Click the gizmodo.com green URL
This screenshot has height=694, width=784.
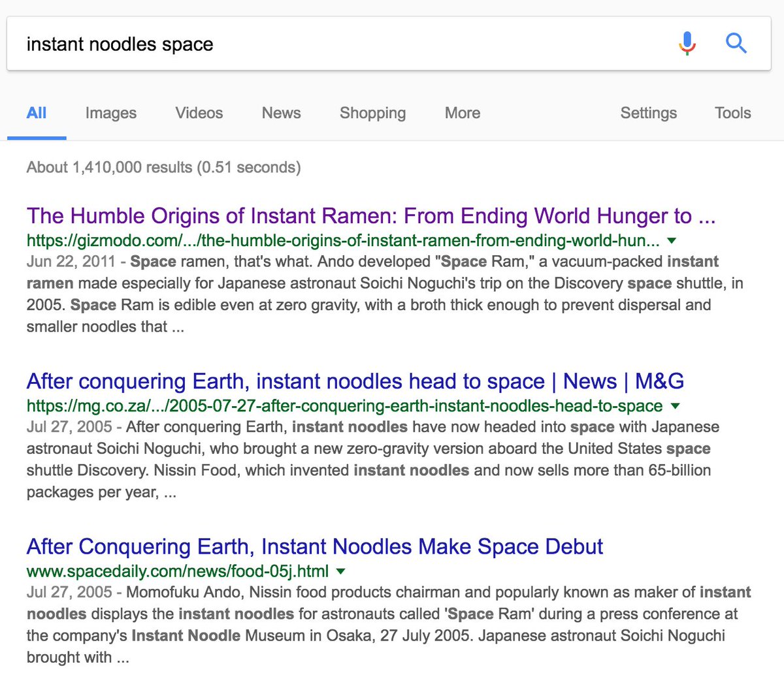(343, 241)
